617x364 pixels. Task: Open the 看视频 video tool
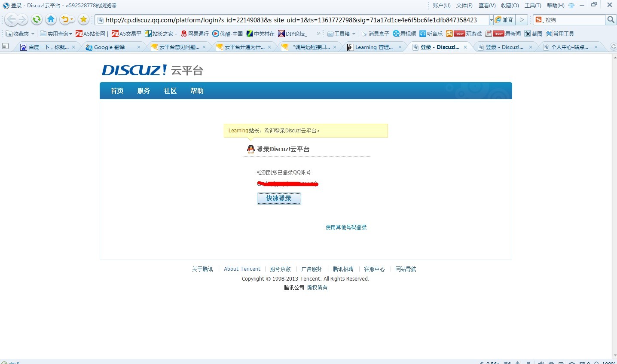[404, 34]
